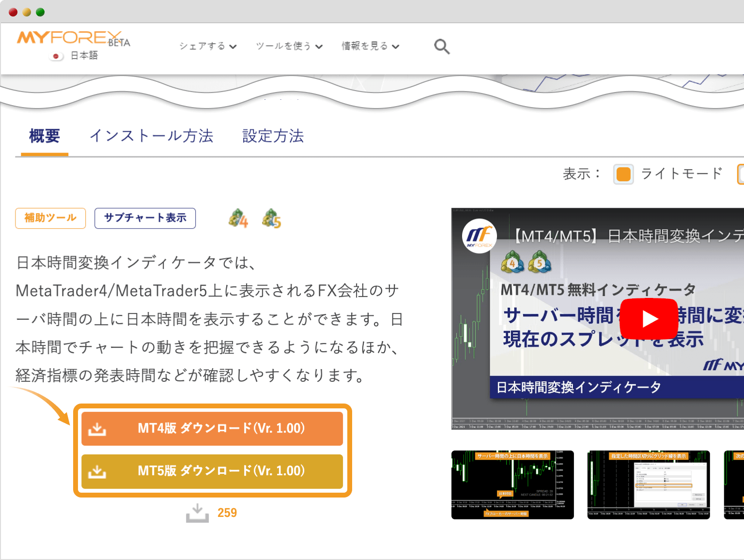744x560 pixels.
Task: Expand the シェアする dropdown
Action: (x=208, y=46)
